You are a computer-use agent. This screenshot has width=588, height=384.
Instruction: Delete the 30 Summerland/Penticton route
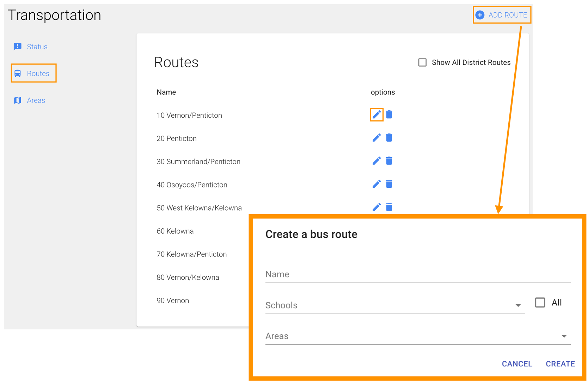(x=389, y=161)
